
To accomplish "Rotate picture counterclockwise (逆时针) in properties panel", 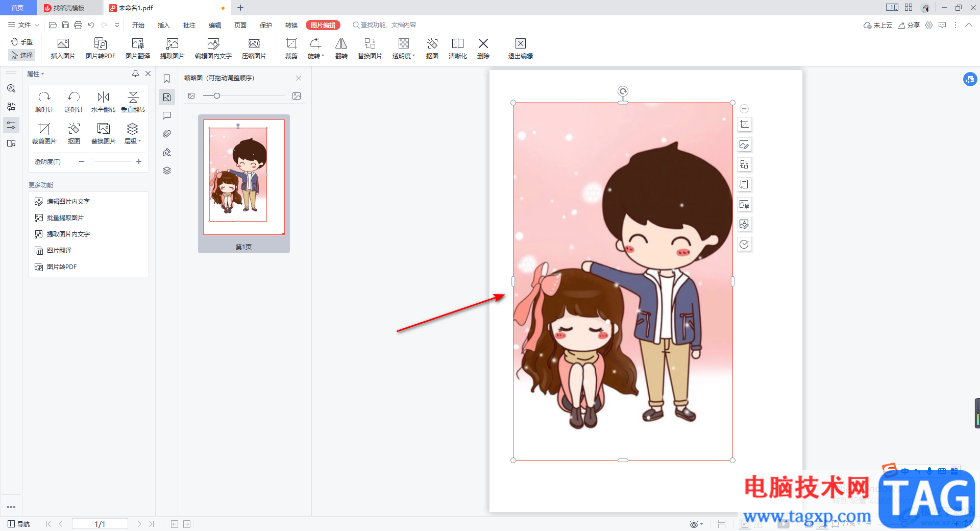I will (x=74, y=102).
